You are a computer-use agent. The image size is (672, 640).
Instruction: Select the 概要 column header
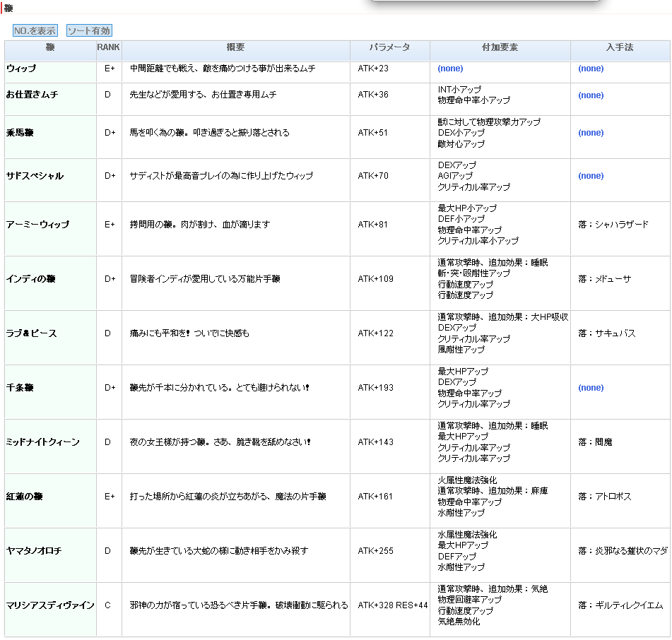click(x=235, y=48)
